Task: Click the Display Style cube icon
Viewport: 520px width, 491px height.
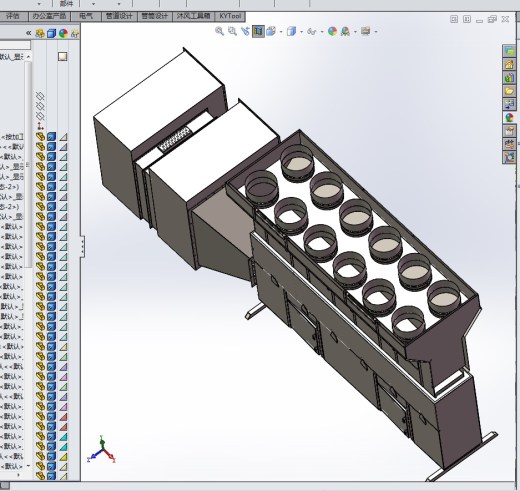Action: click(291, 31)
